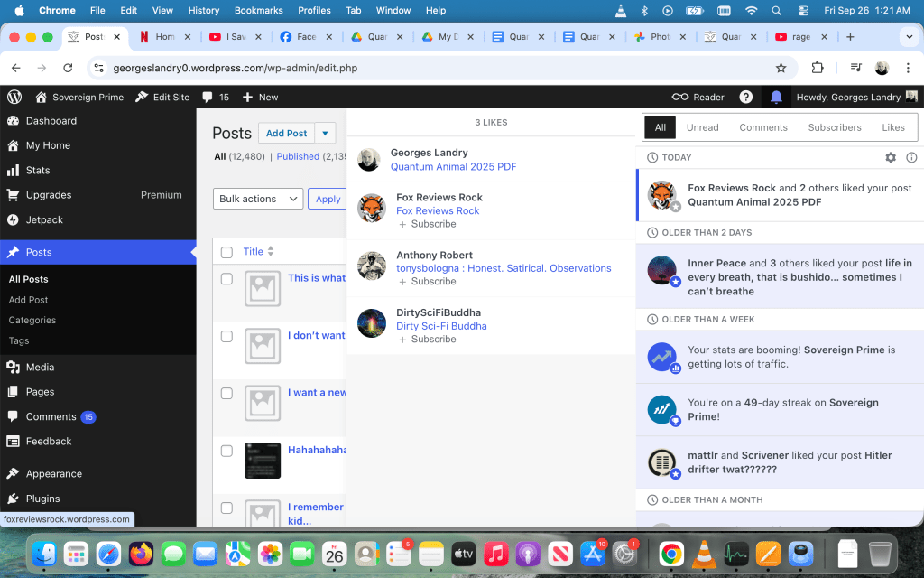The width and height of the screenshot is (924, 578).
Task: Open Plugins in the admin sidebar
Action: pyautogui.click(x=42, y=499)
